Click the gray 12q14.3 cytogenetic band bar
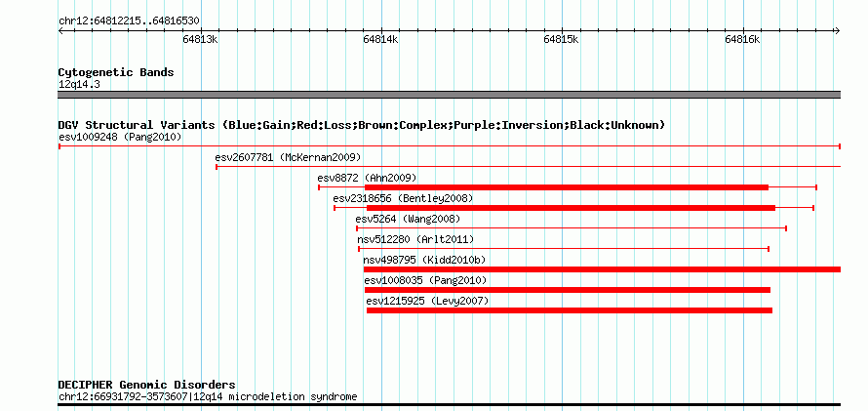868x411 pixels. coord(450,95)
